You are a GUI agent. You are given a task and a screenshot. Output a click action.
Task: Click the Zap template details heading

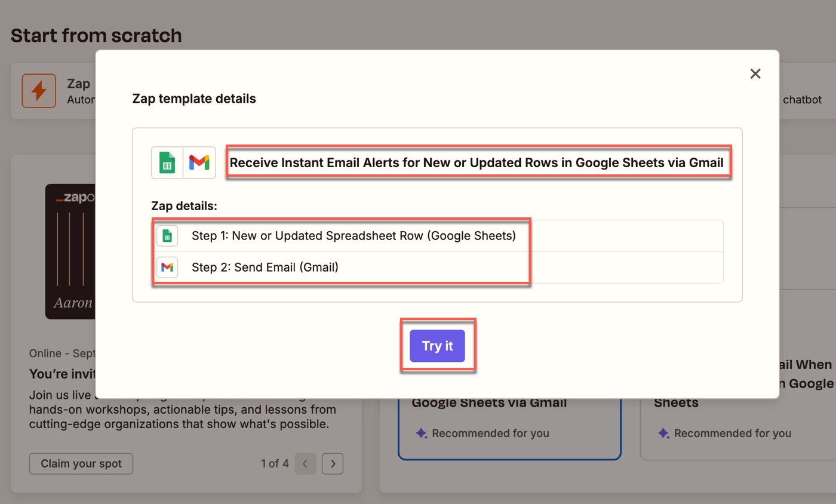[x=194, y=99]
